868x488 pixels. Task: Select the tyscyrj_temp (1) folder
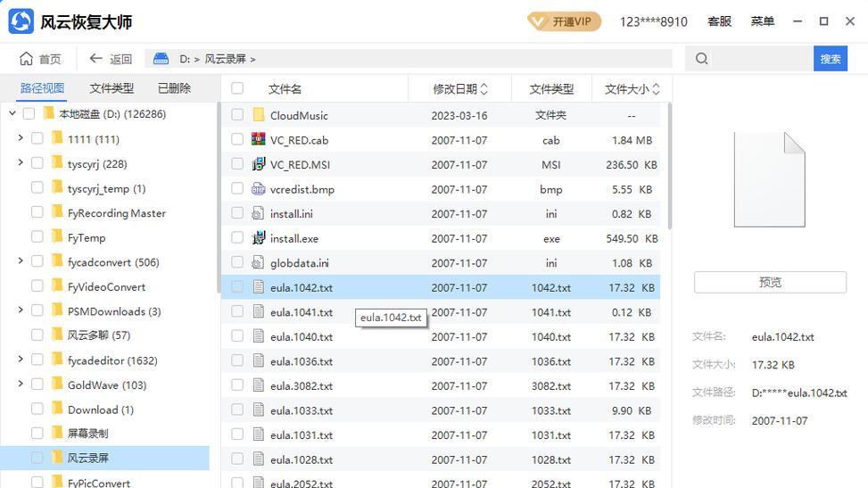click(106, 188)
